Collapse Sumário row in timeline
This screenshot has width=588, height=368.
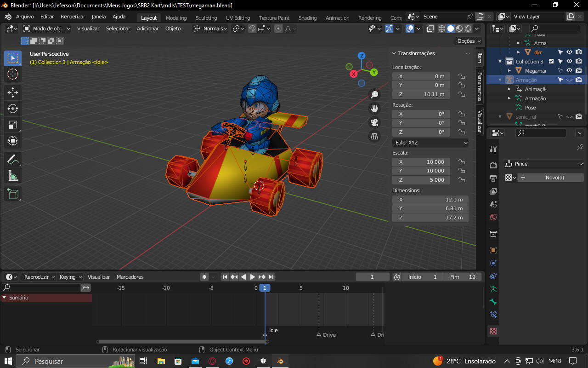(4, 298)
